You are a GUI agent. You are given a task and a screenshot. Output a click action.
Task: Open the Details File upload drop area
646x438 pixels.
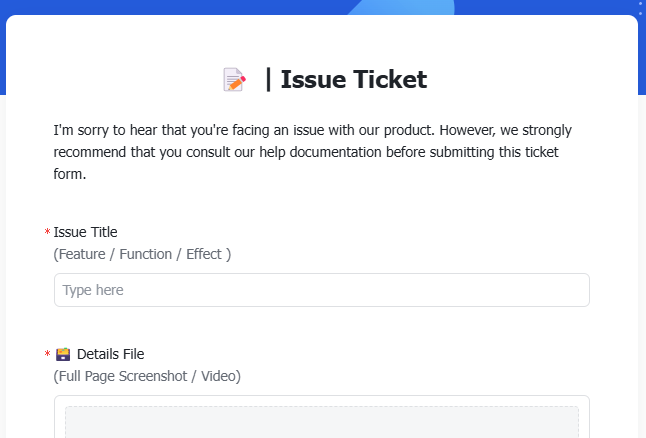[321, 420]
